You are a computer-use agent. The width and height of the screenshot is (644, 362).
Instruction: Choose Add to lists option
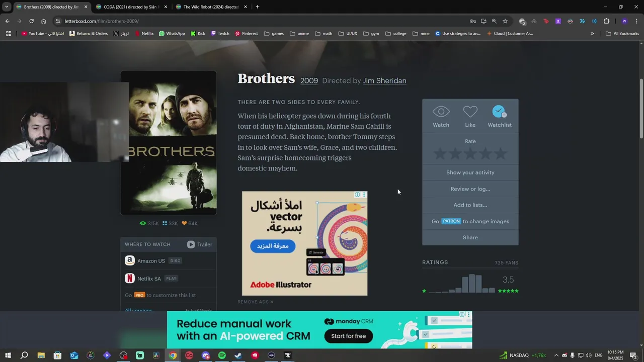tap(470, 205)
